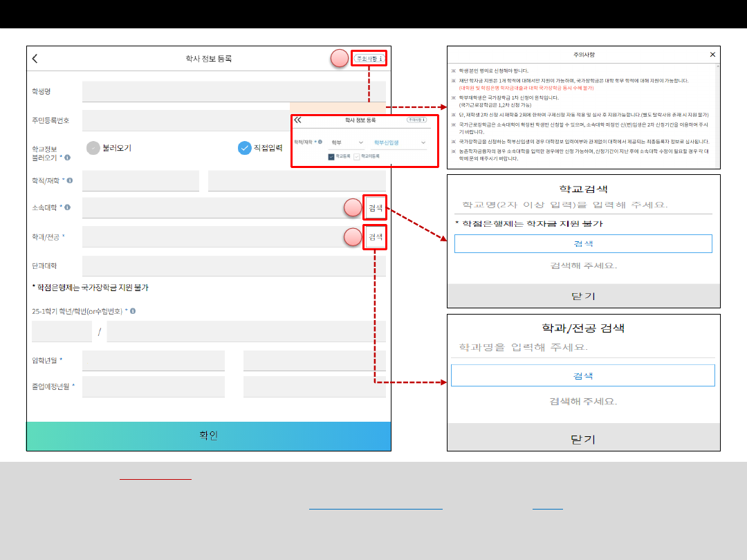Click 검색 in the 학교검색 popup
Screen dimensions: 747x560
coord(583,243)
